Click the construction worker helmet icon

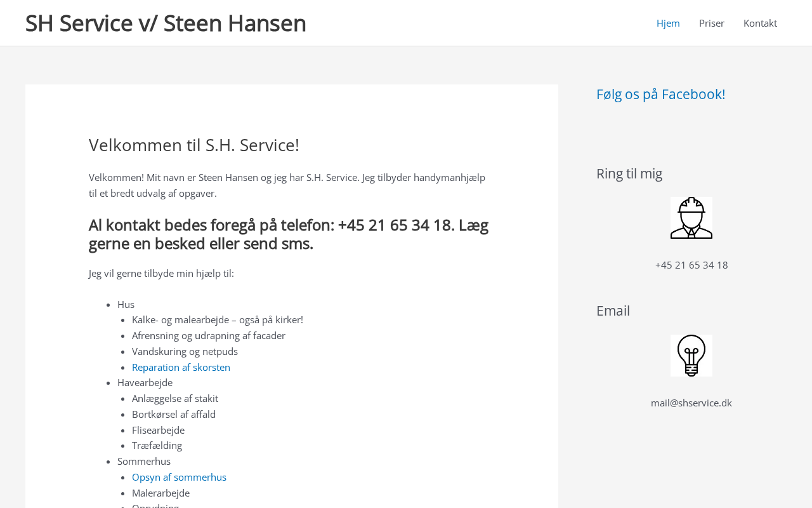(691, 218)
